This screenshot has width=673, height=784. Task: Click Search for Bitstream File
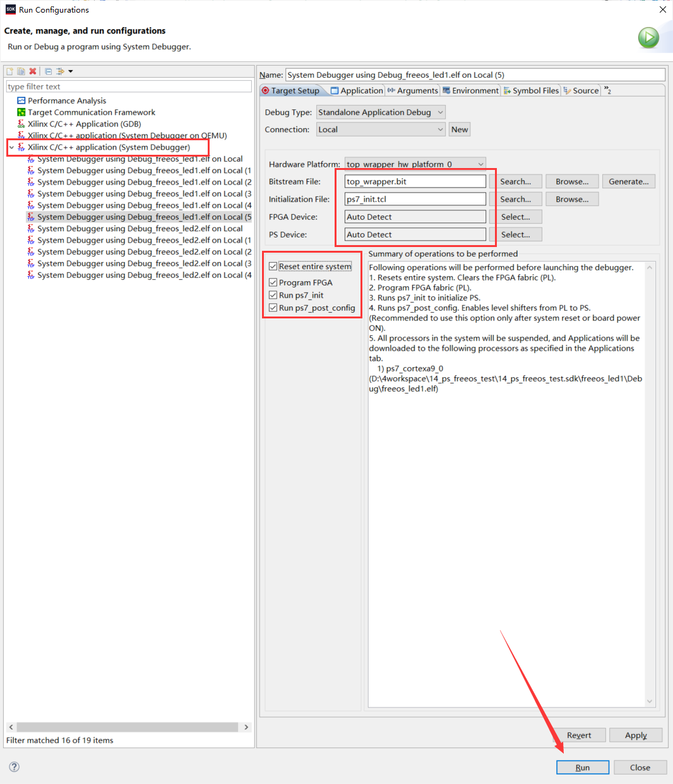(x=516, y=181)
